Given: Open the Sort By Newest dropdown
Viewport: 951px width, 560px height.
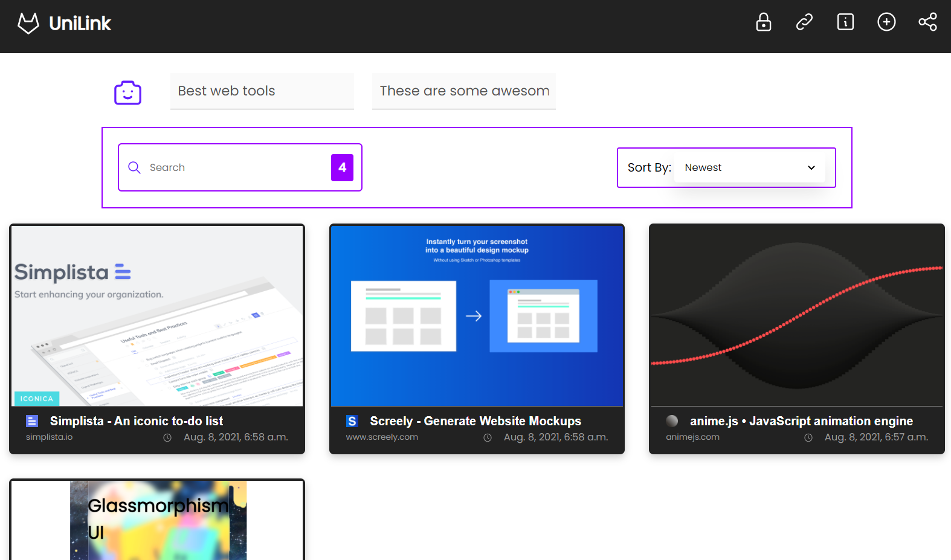Looking at the screenshot, I should (750, 167).
